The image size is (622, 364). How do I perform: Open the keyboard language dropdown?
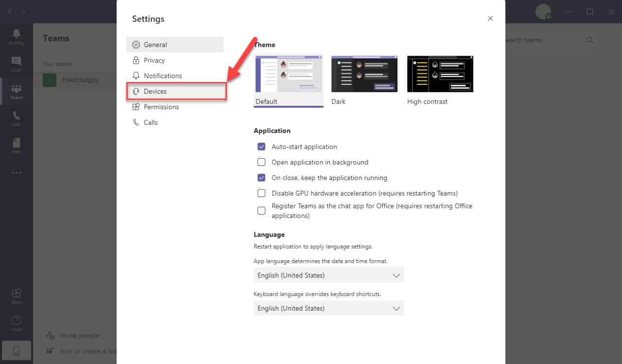click(328, 308)
